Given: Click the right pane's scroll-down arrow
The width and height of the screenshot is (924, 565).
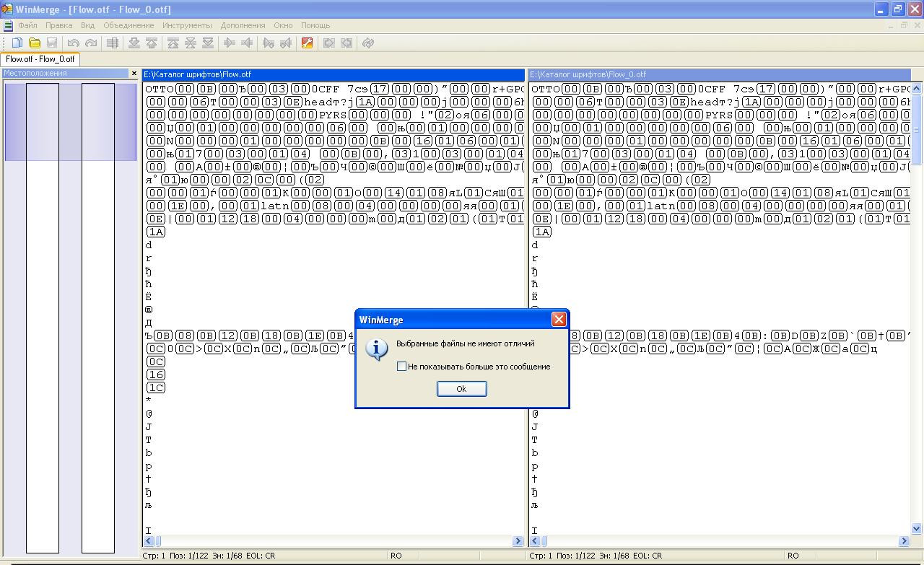Looking at the screenshot, I should coord(917,529).
